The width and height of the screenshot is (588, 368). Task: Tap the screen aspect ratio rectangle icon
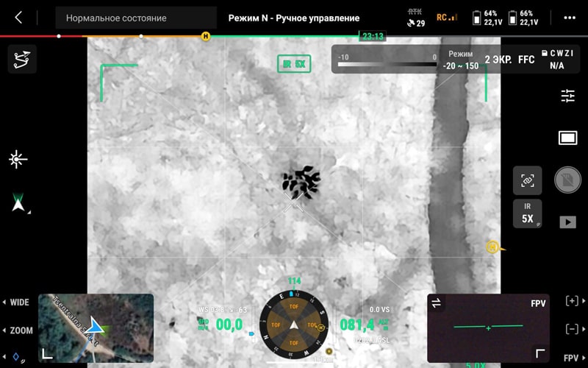[567, 138]
